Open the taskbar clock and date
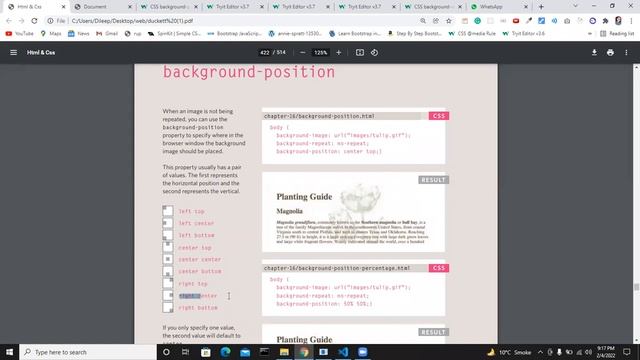Viewport: 640px width, 360px height. [x=606, y=352]
